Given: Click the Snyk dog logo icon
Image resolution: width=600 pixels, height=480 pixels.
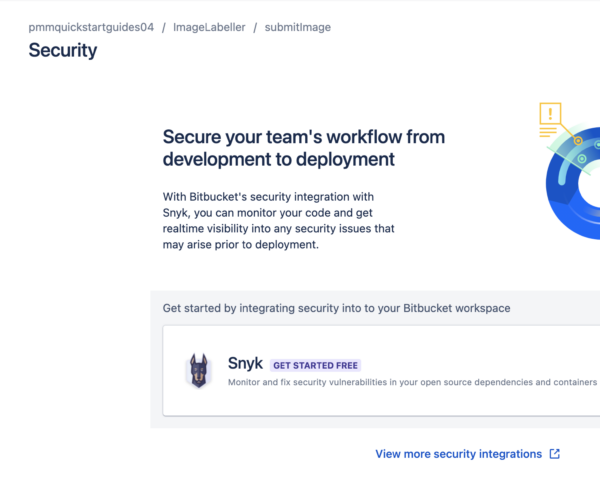Looking at the screenshot, I should pyautogui.click(x=198, y=371).
